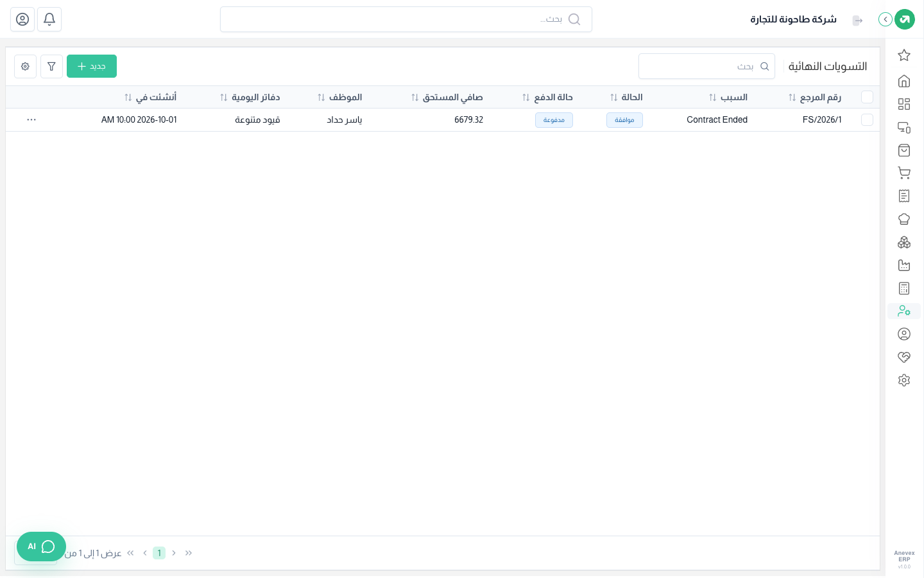Open the factory chart icon in the sidebar

(x=904, y=265)
